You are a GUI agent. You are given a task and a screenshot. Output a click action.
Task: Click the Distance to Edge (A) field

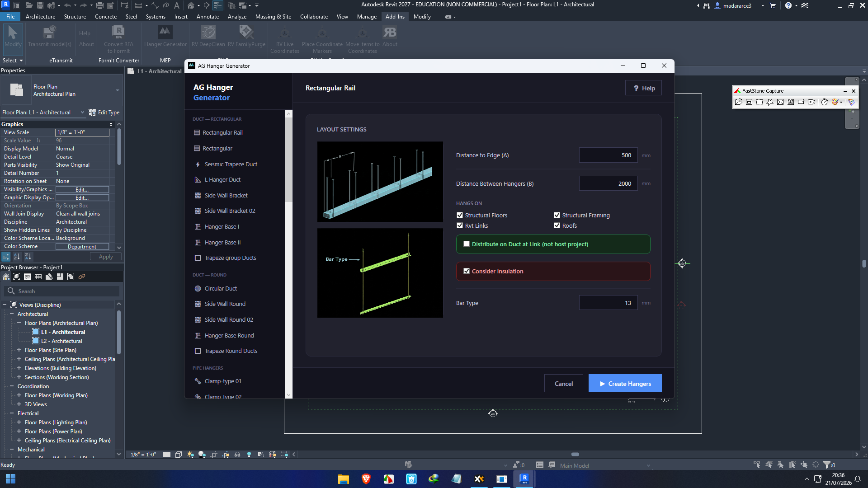click(x=609, y=155)
